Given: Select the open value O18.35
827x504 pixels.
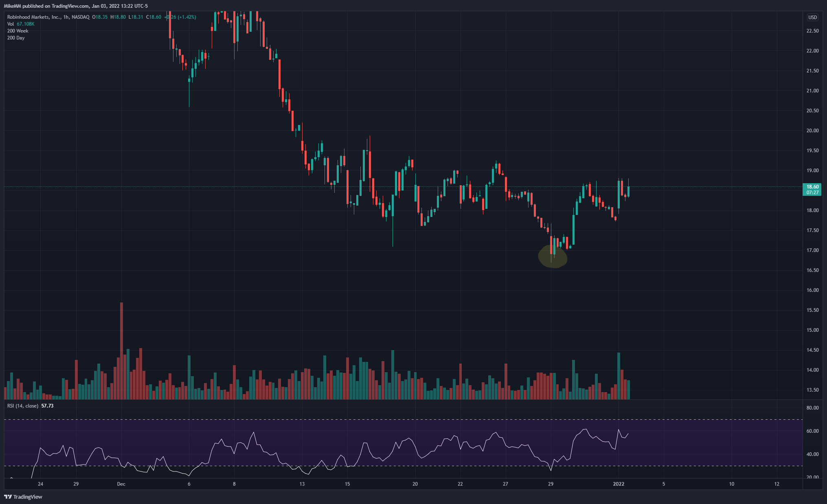Looking at the screenshot, I should click(x=100, y=17).
